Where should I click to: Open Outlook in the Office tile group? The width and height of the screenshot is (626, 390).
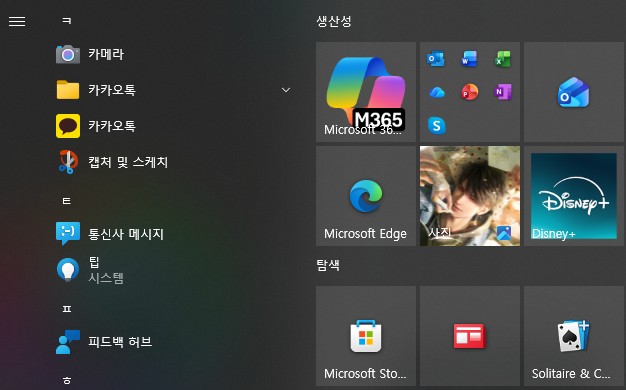click(436, 59)
